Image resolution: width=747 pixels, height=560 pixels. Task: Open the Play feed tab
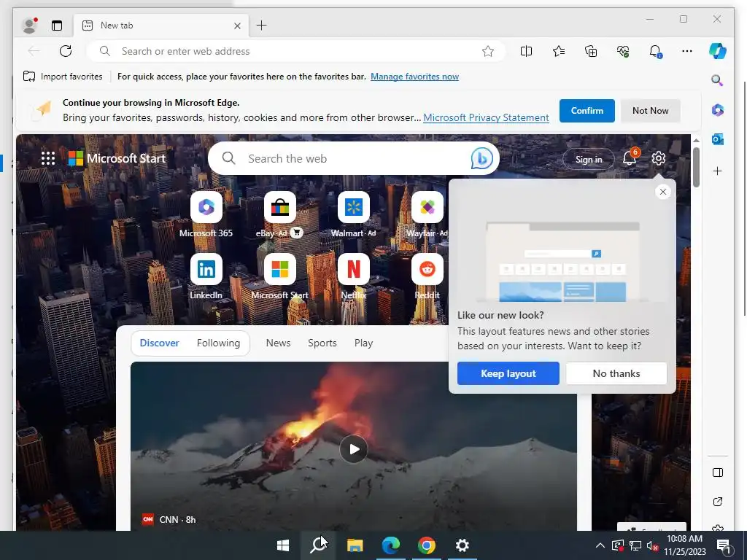coord(363,343)
